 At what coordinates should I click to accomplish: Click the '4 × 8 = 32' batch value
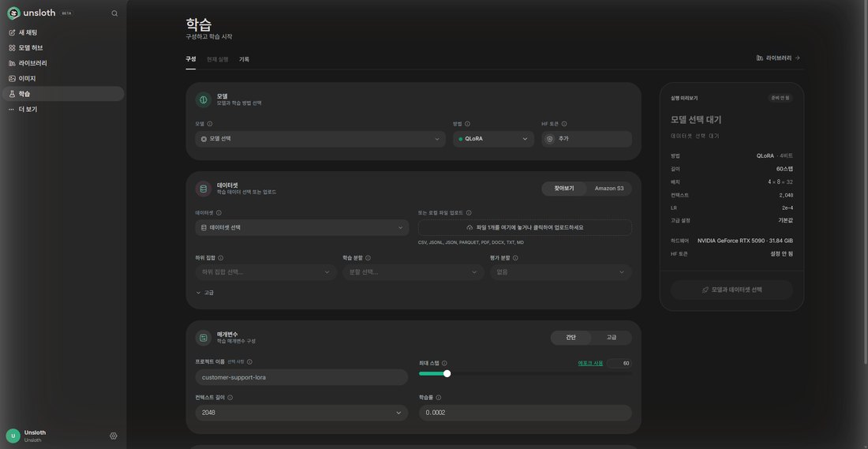coord(780,182)
